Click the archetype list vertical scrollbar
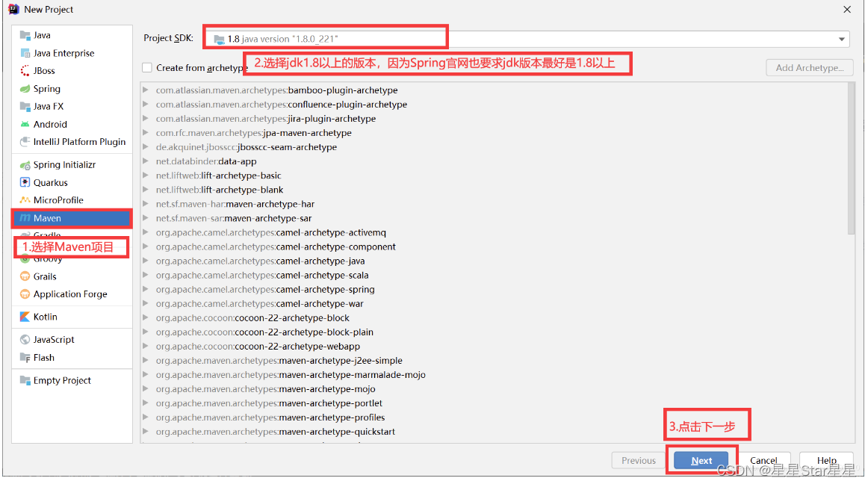This screenshot has width=868, height=484. (x=851, y=159)
